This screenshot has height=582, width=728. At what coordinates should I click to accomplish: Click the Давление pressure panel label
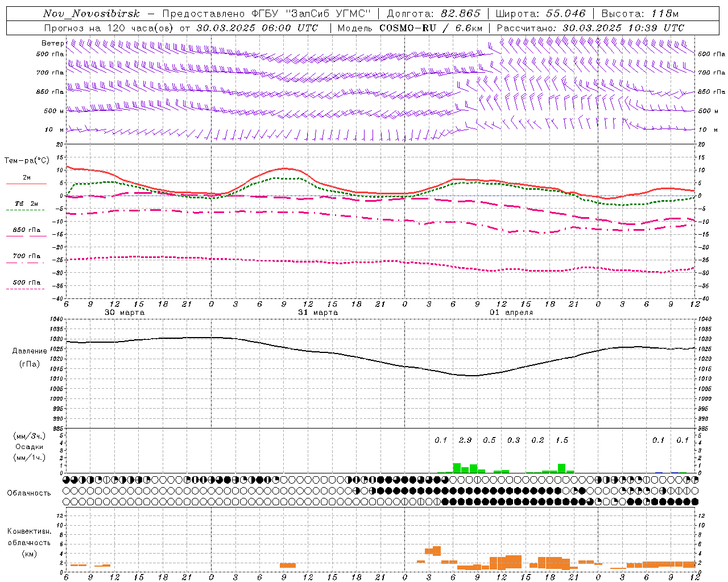(30, 351)
